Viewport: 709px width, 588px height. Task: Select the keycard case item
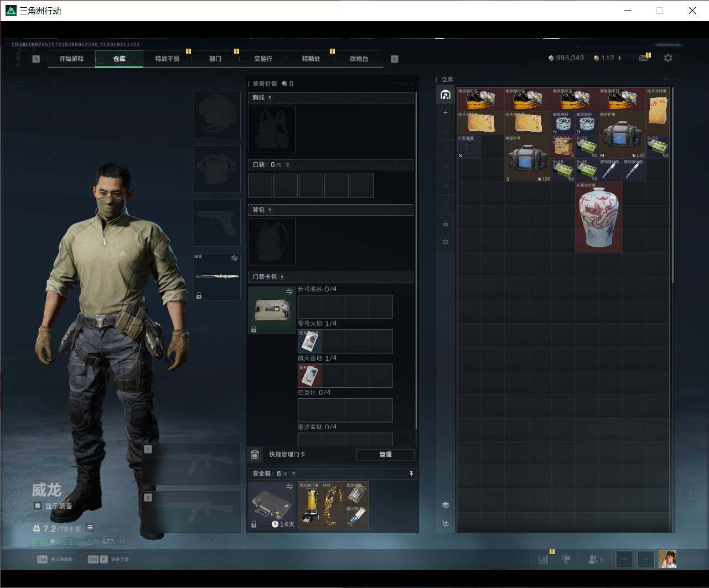(x=272, y=310)
